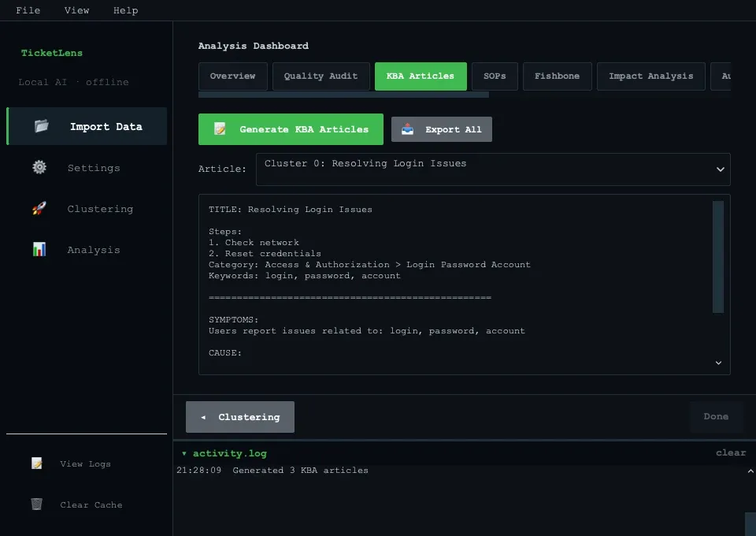Click '2. Reset credentials' step line

(x=265, y=253)
